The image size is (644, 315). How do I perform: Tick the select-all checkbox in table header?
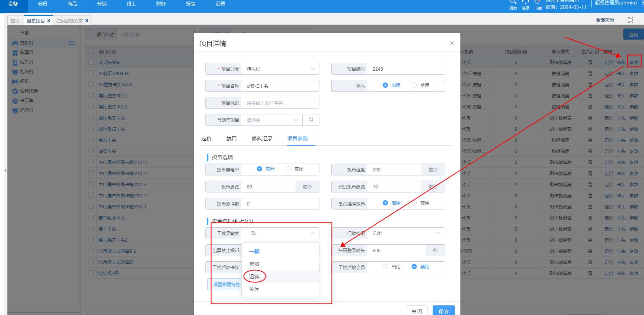(x=91, y=51)
